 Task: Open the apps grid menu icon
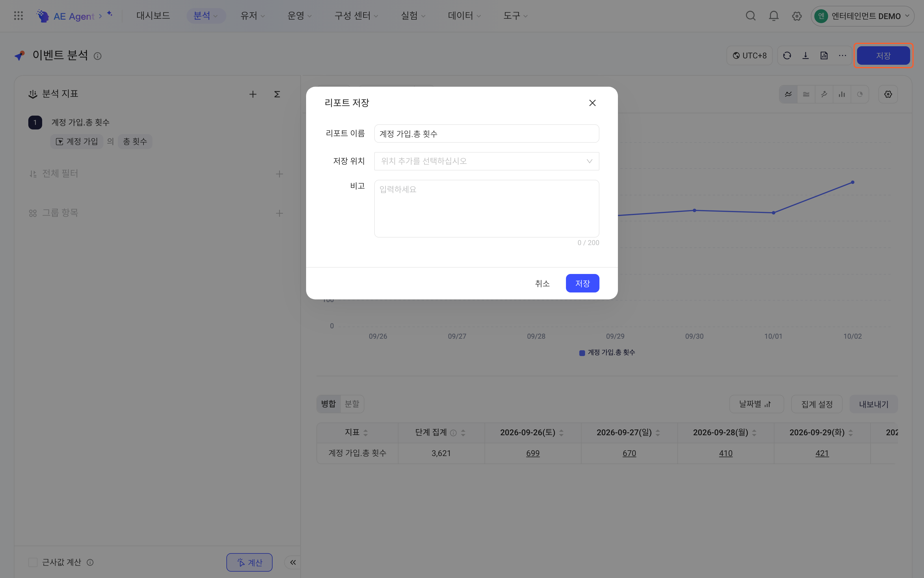tap(18, 16)
